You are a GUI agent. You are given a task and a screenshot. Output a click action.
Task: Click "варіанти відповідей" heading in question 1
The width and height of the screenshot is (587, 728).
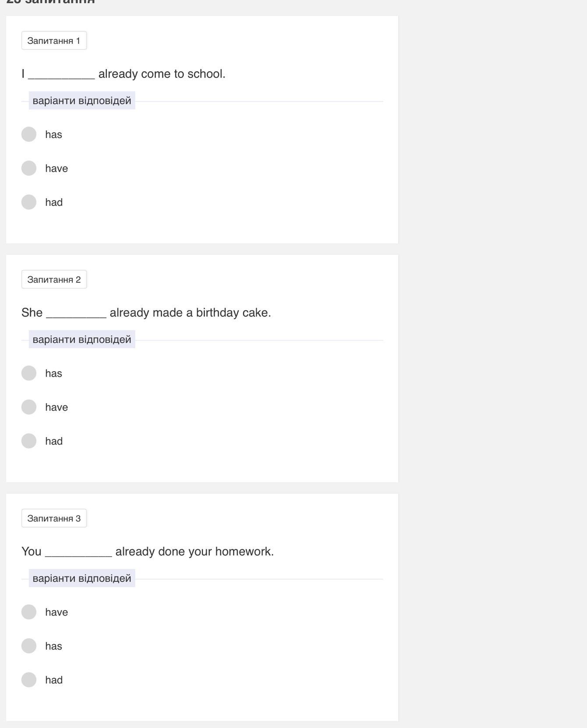click(x=82, y=101)
